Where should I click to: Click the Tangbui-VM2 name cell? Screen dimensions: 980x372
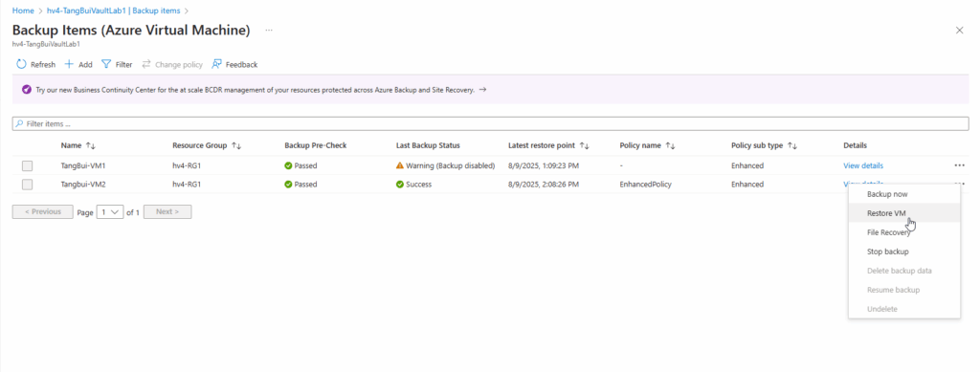(x=83, y=185)
